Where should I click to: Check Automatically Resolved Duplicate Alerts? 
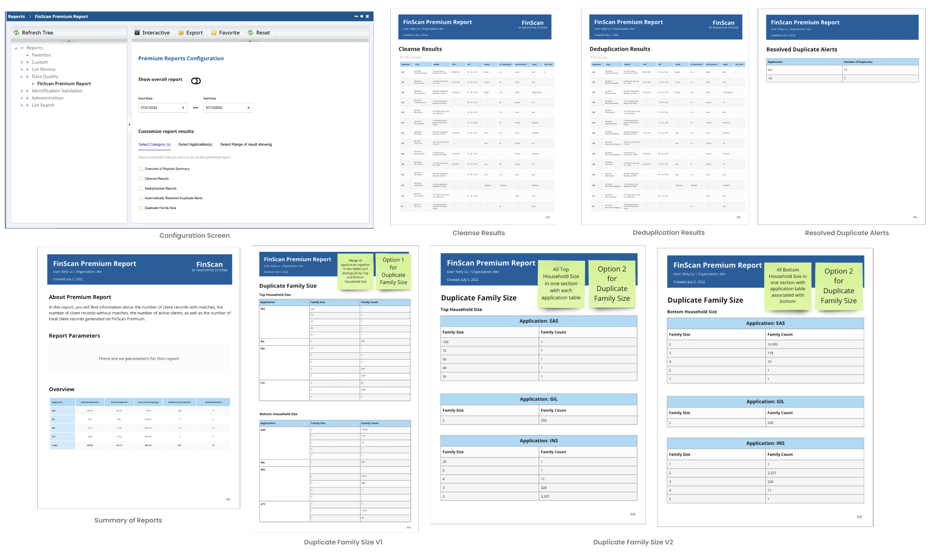pos(141,198)
